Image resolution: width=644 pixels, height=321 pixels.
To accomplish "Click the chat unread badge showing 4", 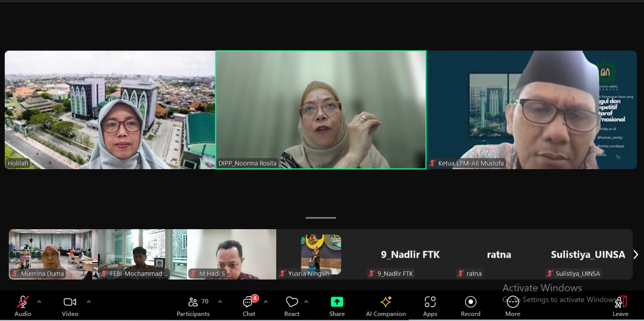I will coord(255,298).
